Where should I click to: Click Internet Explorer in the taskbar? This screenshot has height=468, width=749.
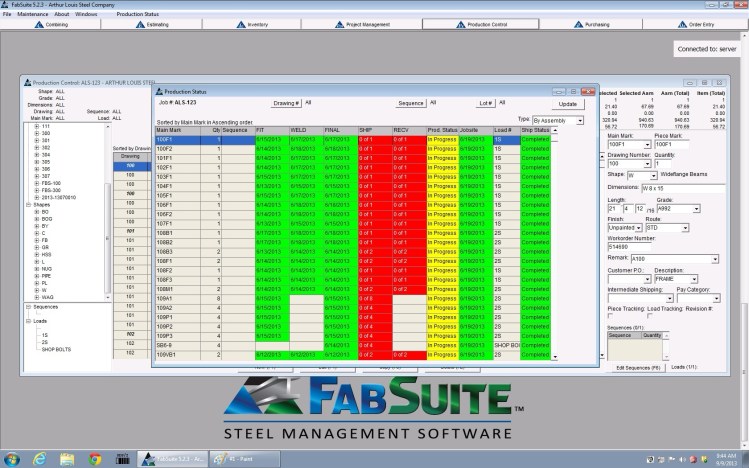[x=40, y=458]
